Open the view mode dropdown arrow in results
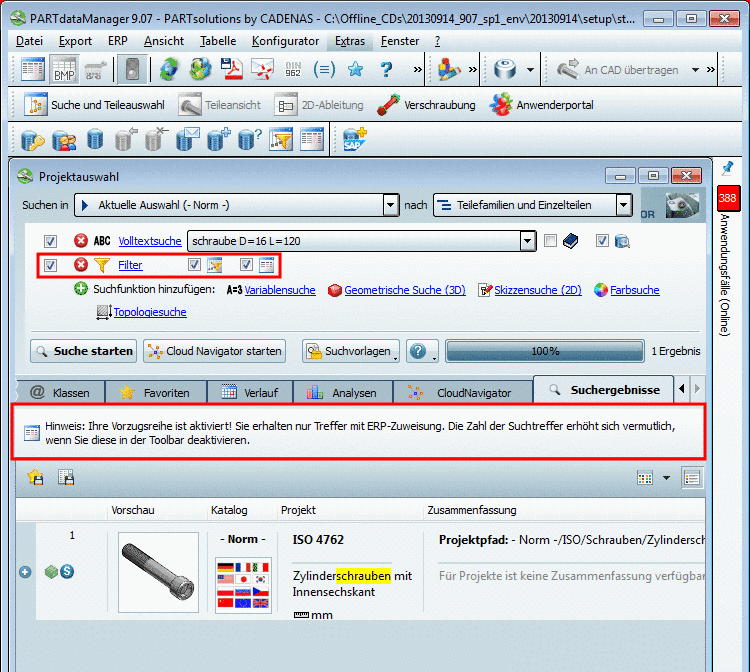 point(666,477)
